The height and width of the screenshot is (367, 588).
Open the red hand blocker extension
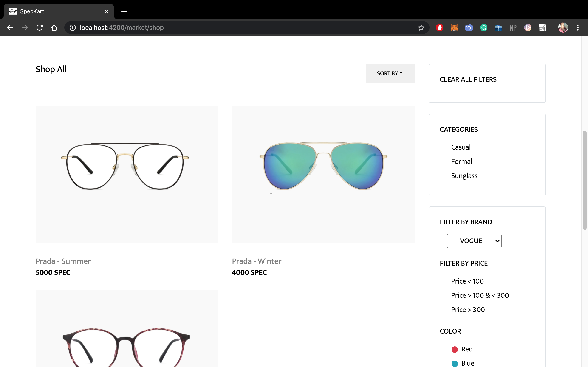(440, 28)
